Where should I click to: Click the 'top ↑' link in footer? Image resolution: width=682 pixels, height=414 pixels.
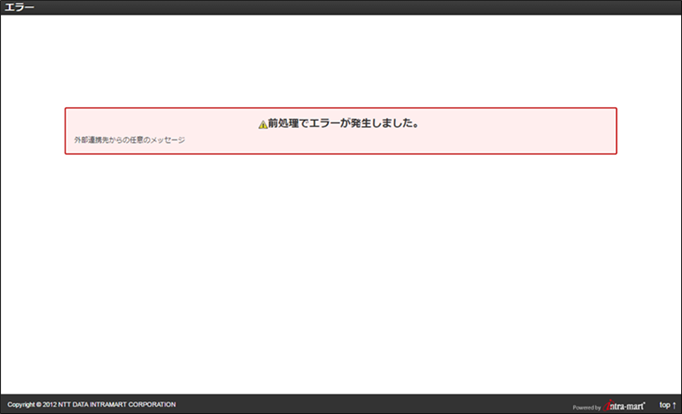[668, 405]
